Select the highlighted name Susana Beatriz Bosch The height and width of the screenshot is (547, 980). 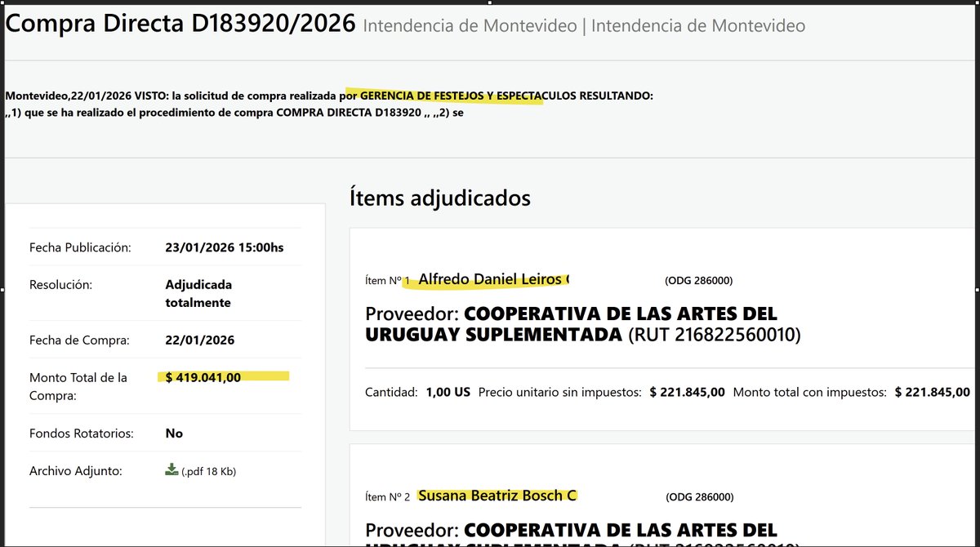[x=499, y=495]
